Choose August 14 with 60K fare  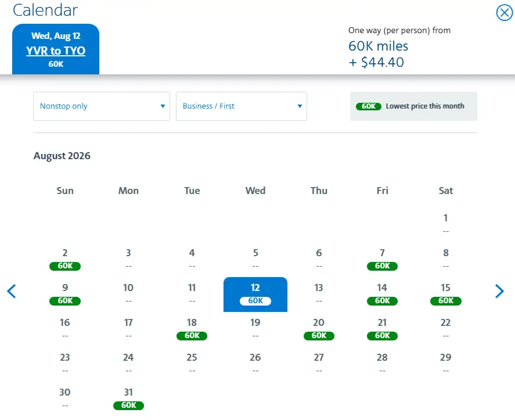382,294
